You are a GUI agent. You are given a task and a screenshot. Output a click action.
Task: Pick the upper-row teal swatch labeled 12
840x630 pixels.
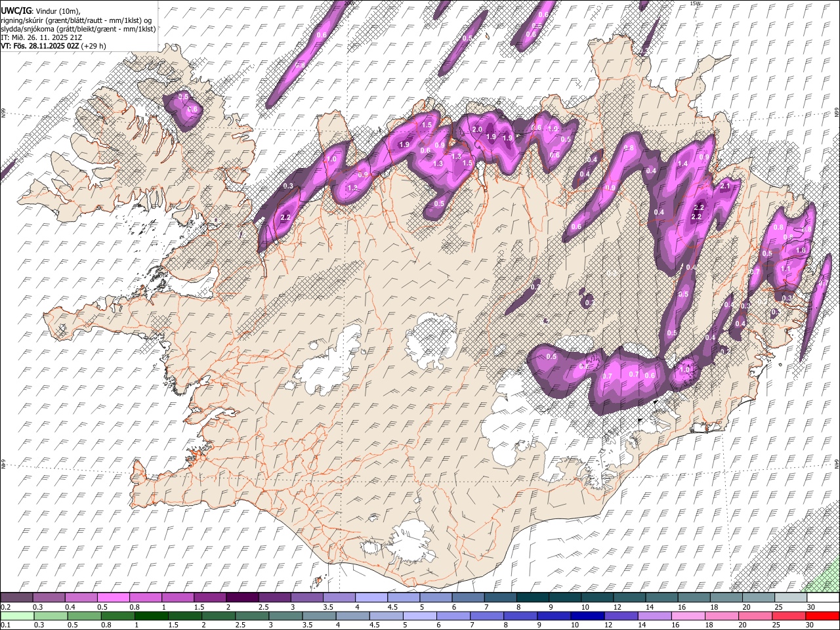[x=629, y=598]
